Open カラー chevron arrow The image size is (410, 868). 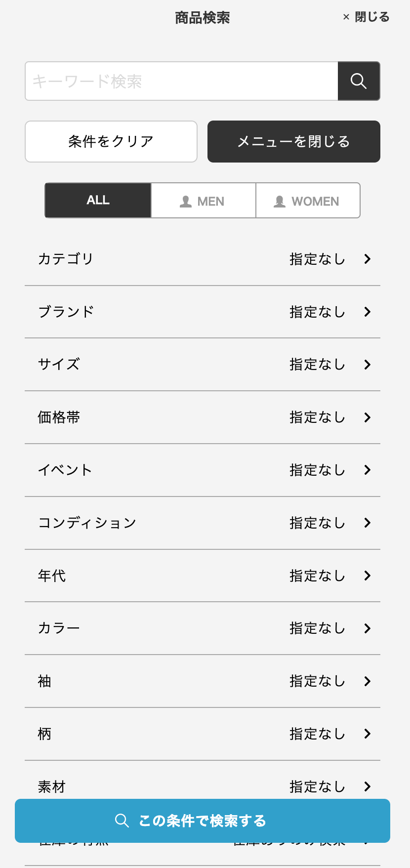tap(367, 628)
